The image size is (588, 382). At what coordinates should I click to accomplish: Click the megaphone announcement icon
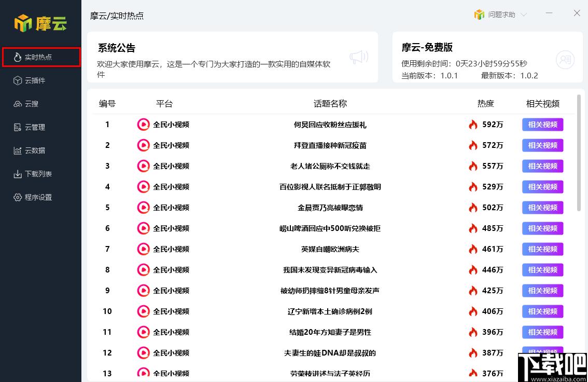point(359,57)
